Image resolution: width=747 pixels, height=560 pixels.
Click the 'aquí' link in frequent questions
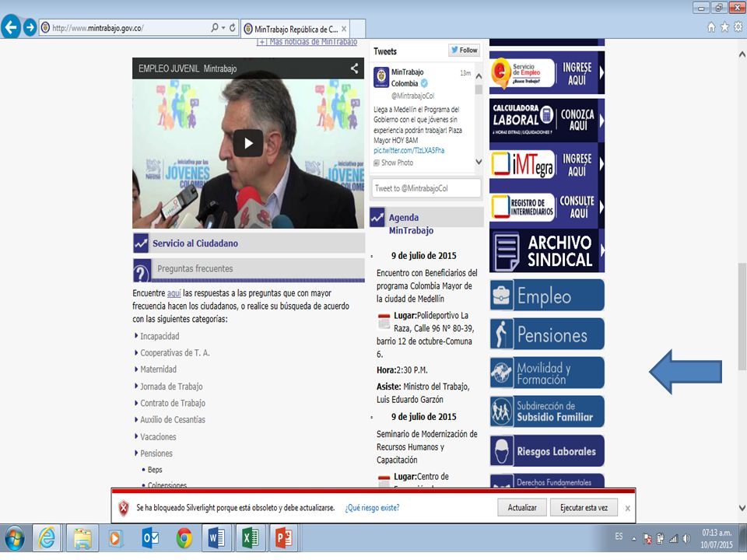[174, 293]
